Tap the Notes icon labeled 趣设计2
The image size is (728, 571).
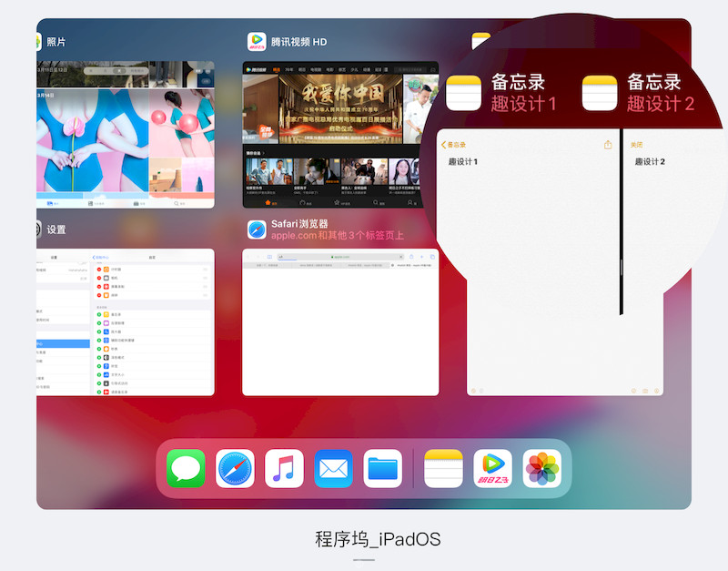600,93
